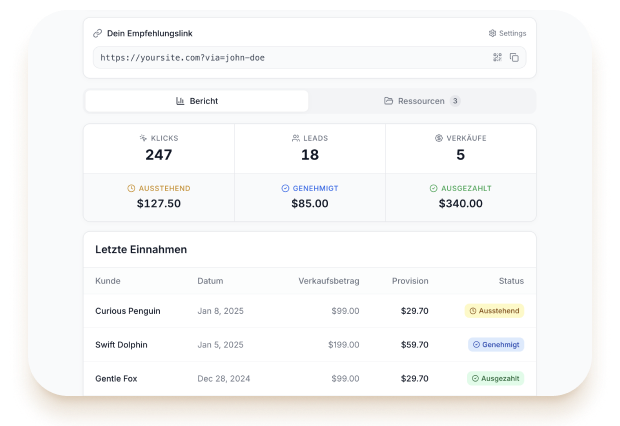This screenshot has height=426, width=620.
Task: Copy the referral link with copy icon
Action: click(514, 57)
